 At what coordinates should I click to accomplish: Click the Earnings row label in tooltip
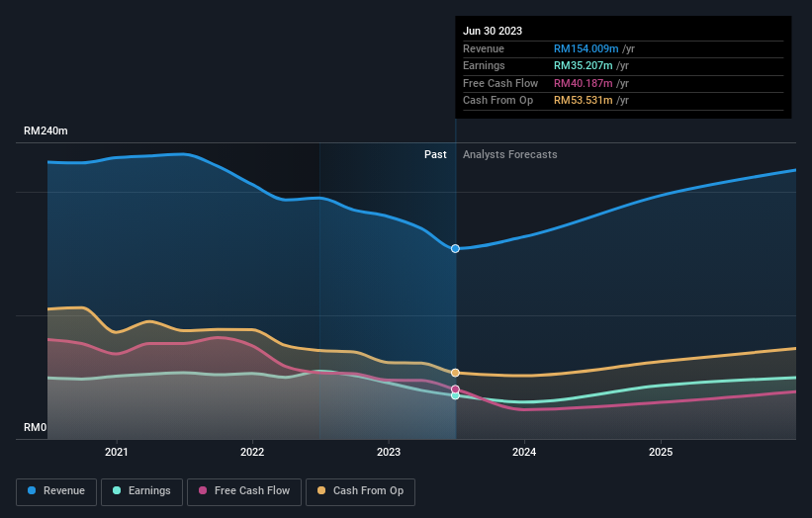484,65
